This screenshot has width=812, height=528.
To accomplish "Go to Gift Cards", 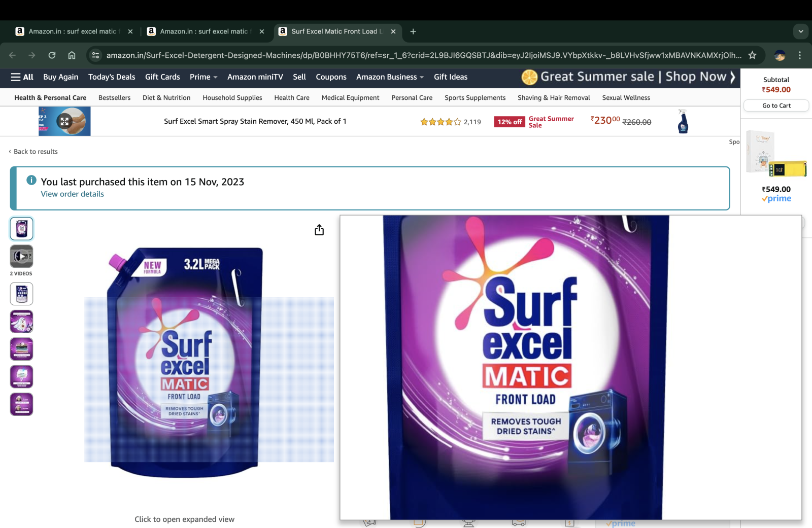I will tap(162, 77).
